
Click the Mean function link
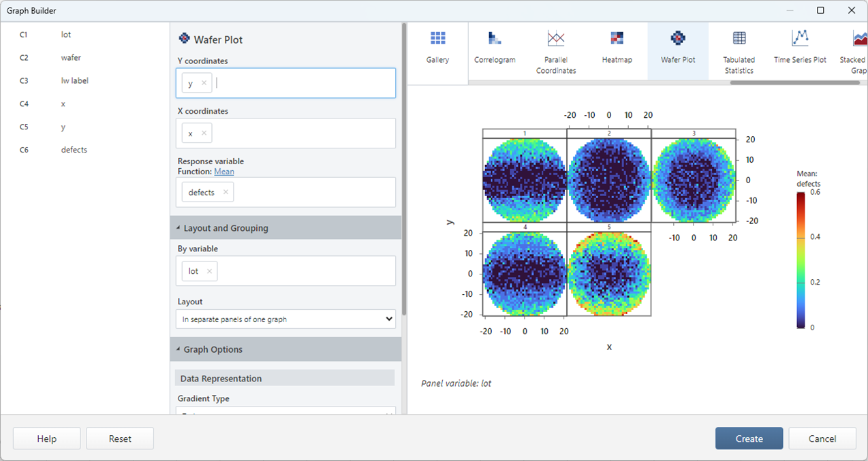224,172
